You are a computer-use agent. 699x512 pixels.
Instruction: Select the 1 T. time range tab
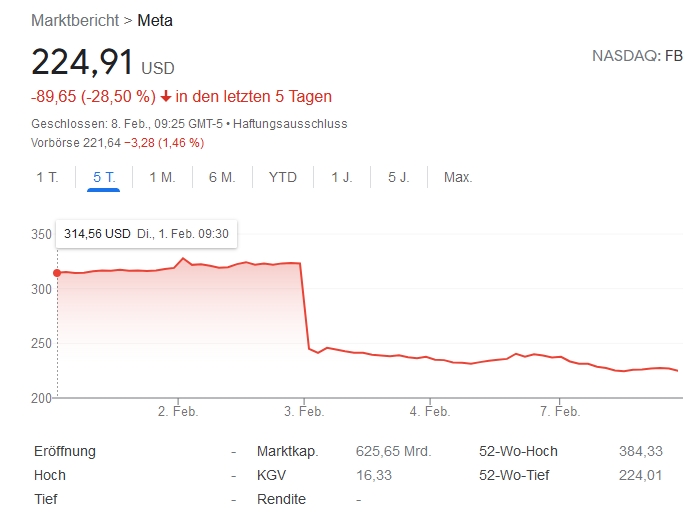click(47, 177)
